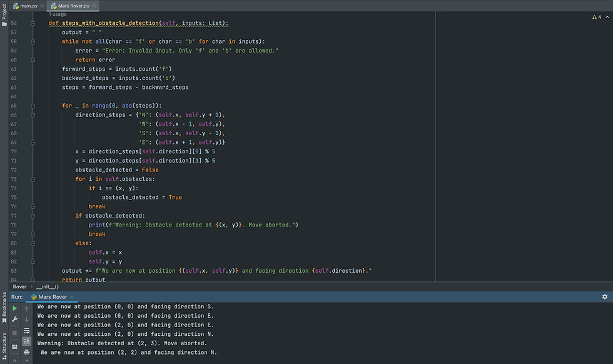Click the backward_steps assignment on line 62
Screen dimensions: 613x364
118,78
